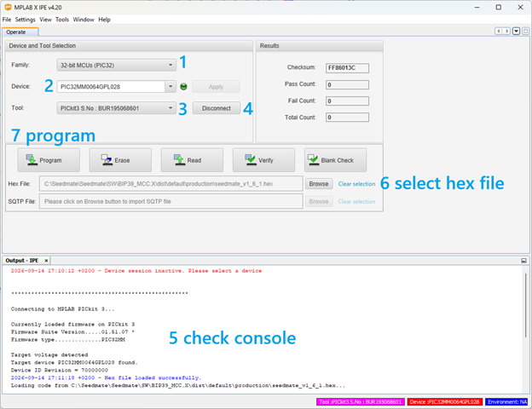
Task: Minimize the Output panel via its icon
Action: pyautogui.click(x=523, y=261)
